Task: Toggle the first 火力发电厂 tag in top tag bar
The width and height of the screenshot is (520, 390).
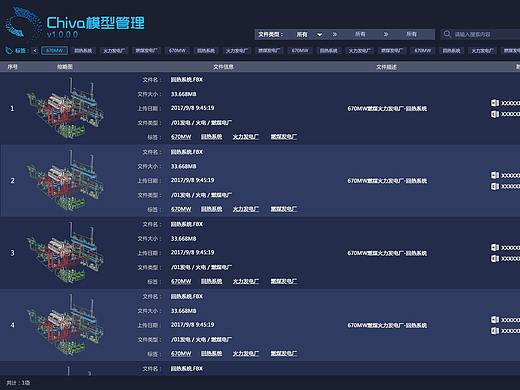Action: [x=114, y=51]
